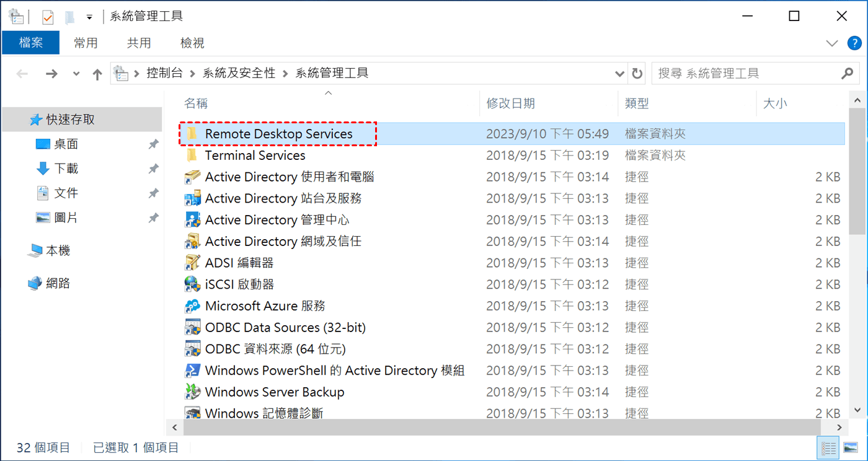Viewport: 868px width, 461px height.
Task: Select Active Directory 管理中心 shortcut icon
Action: tap(192, 220)
